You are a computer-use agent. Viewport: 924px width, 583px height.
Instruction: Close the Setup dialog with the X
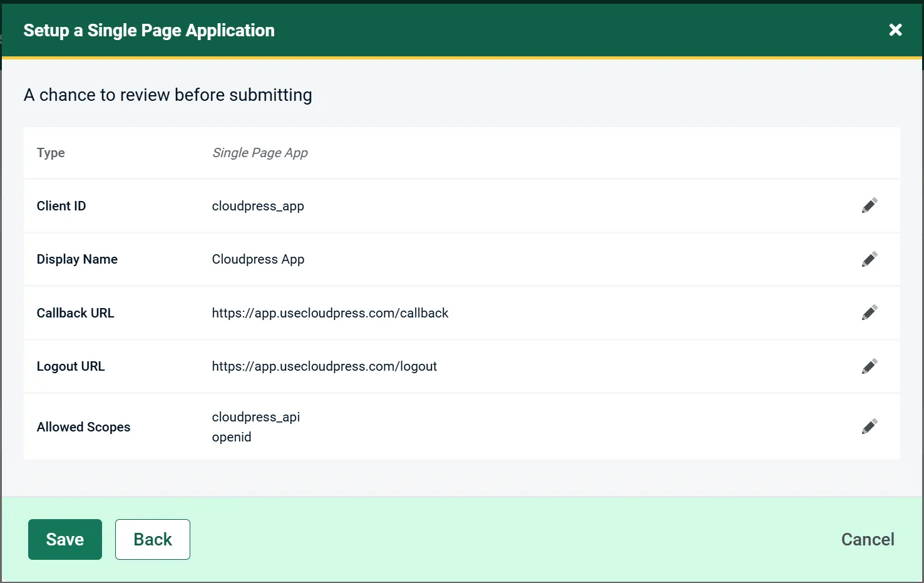coord(895,29)
